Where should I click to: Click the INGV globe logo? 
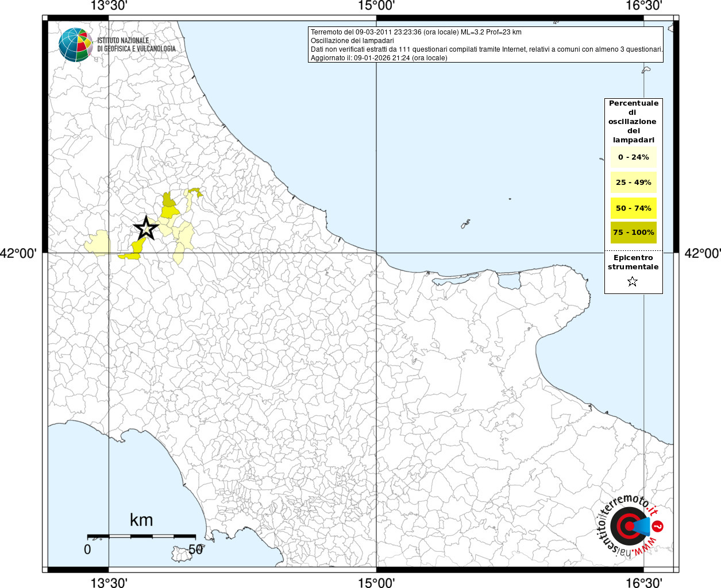(x=75, y=45)
